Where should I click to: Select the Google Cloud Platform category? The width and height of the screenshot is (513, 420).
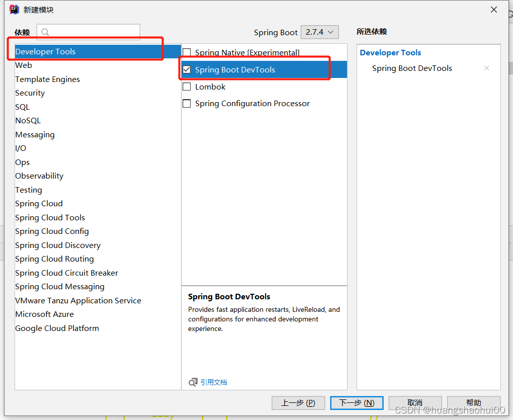pyautogui.click(x=57, y=328)
